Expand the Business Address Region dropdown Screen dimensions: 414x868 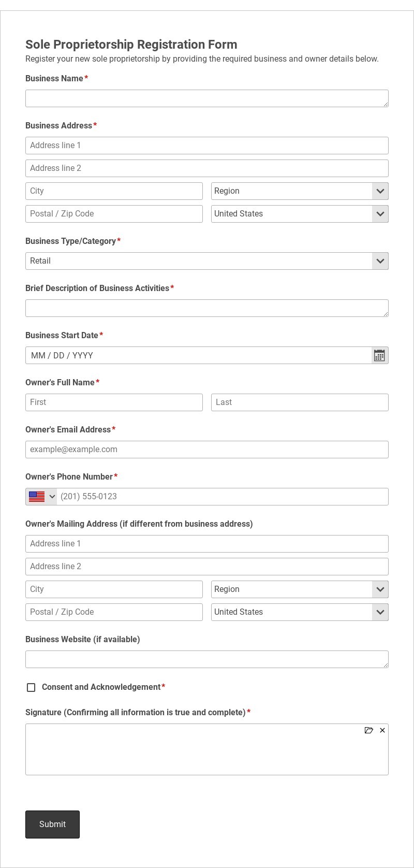point(300,191)
